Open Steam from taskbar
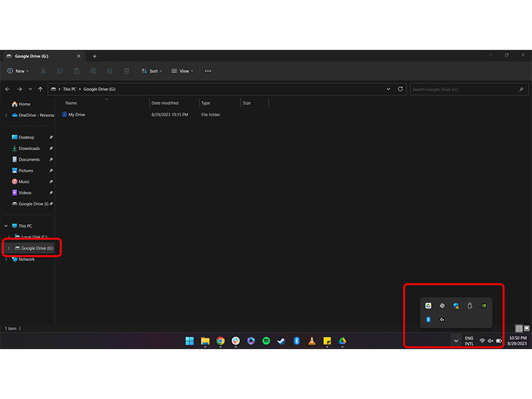532x399 pixels. 281,340
